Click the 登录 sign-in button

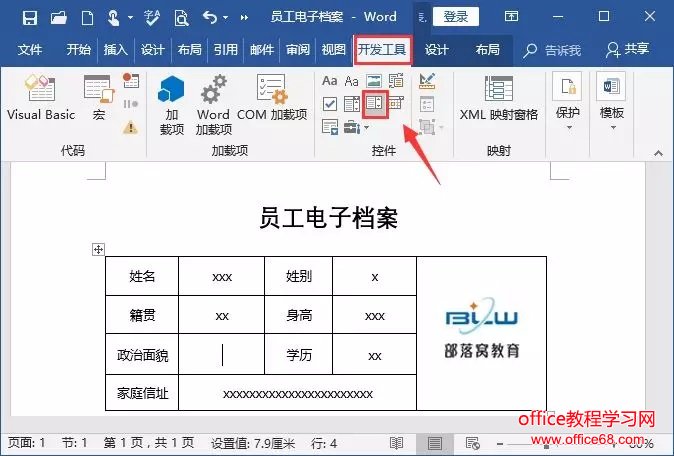(x=456, y=17)
